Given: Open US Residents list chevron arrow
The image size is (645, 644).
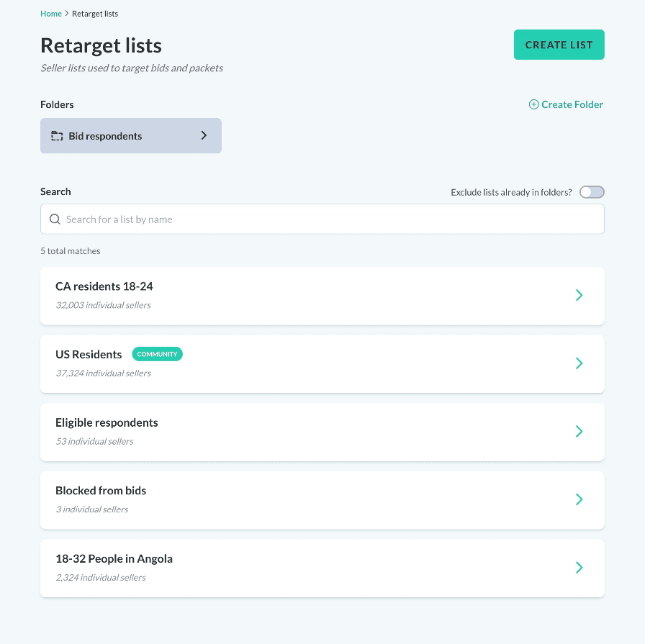Looking at the screenshot, I should pos(579,363).
